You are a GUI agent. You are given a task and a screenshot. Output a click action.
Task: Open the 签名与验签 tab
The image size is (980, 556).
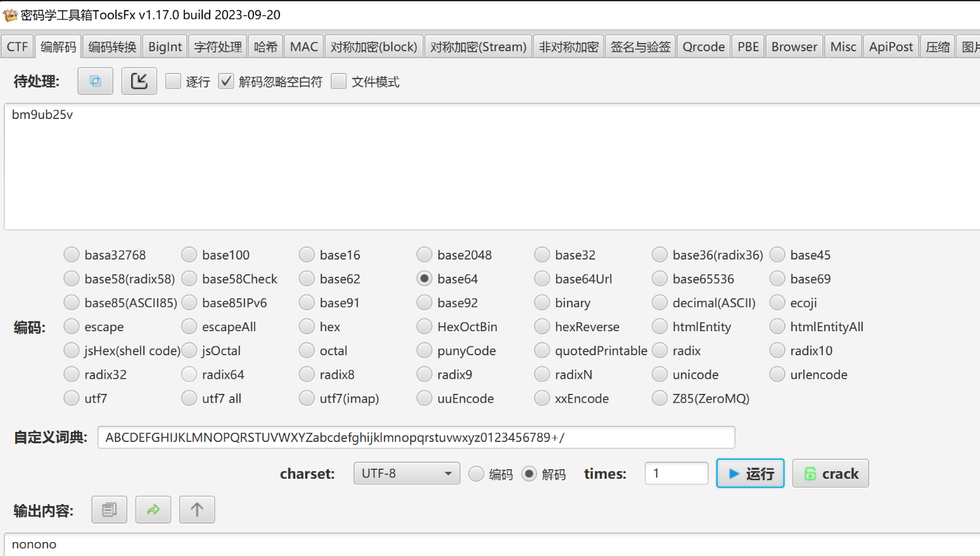click(640, 47)
